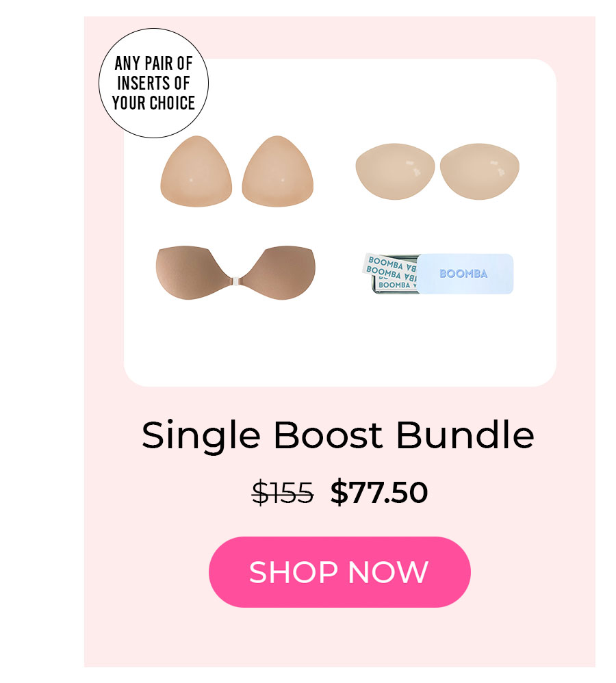Viewport: 616px width, 683px height.
Task: Click the crossed-out $155 original price
Action: (x=283, y=493)
